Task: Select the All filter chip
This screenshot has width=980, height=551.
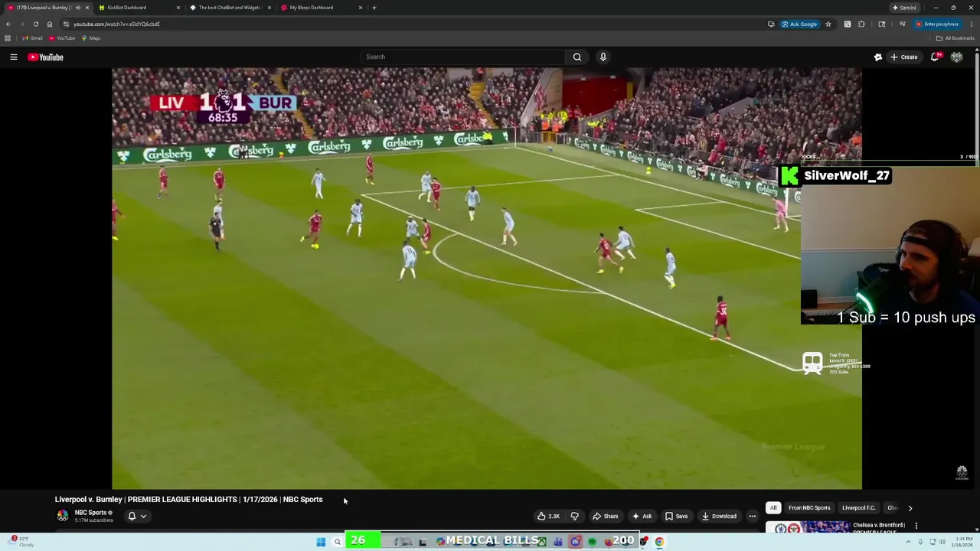Action: (773, 508)
